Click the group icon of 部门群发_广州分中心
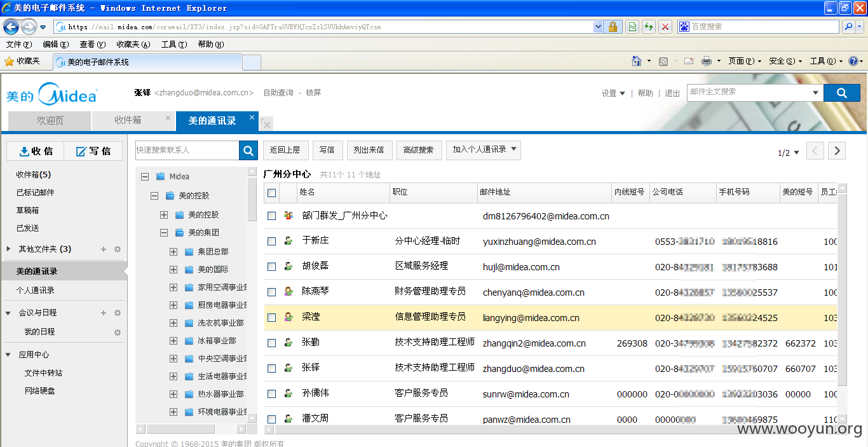Screen dimensions: 868x447 pos(288,216)
